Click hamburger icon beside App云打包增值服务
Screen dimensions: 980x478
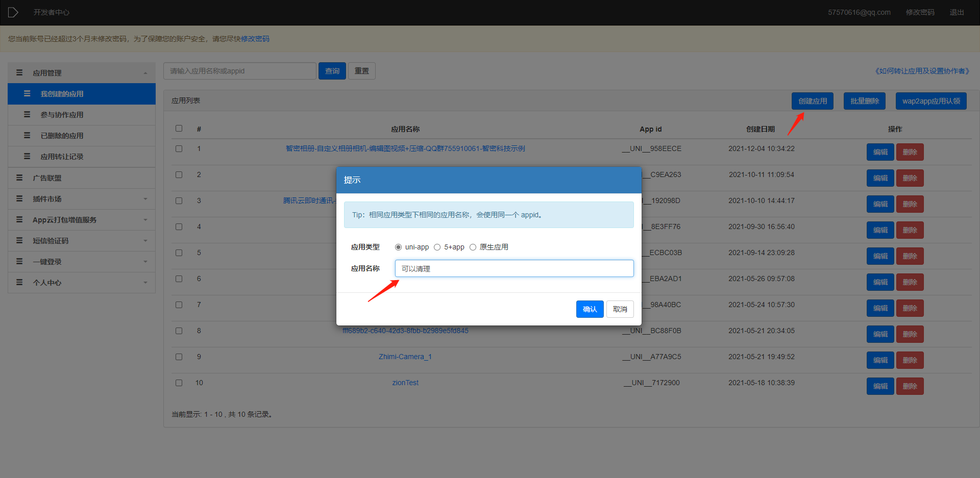[19, 219]
